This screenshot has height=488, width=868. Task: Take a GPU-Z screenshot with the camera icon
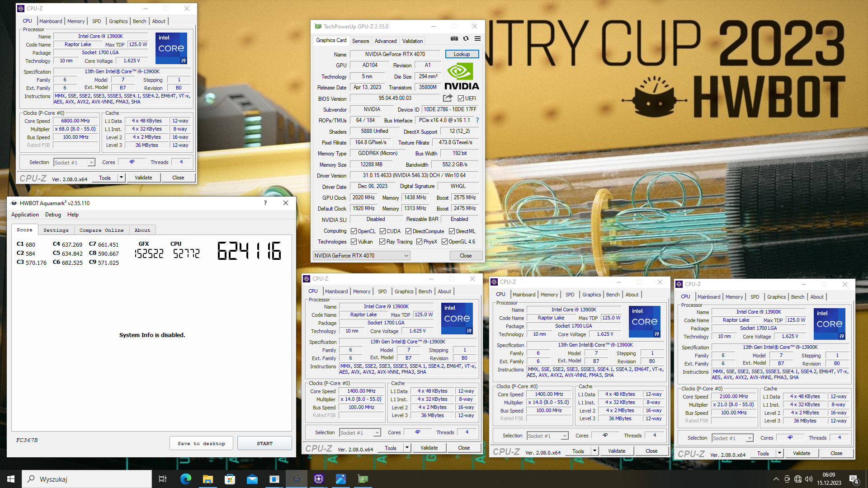tap(454, 39)
